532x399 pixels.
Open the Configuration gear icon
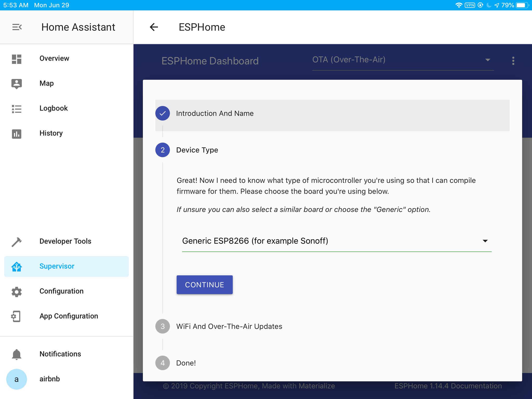17,292
